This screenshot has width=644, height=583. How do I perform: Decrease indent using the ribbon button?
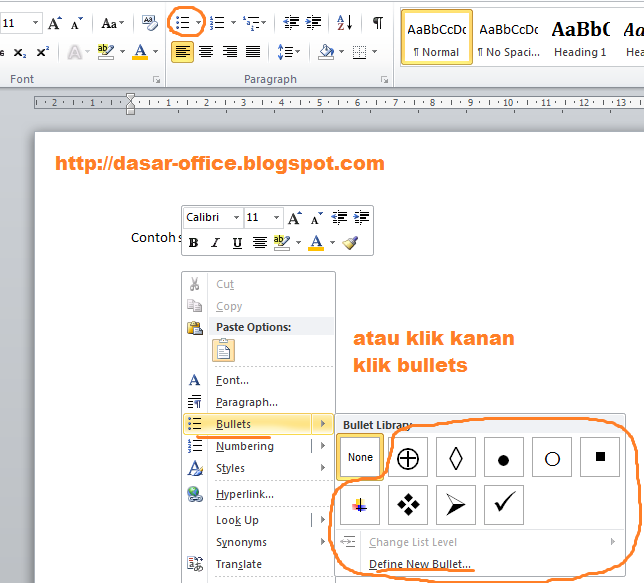pos(291,23)
